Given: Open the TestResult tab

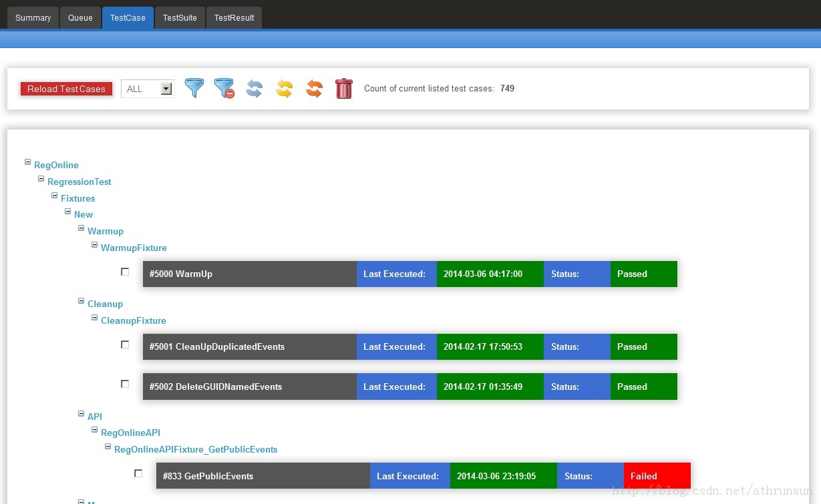Looking at the screenshot, I should (x=234, y=18).
